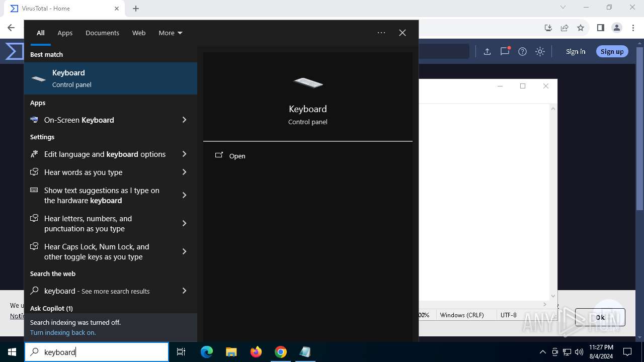Click the Chrome share page icon
644x362 pixels.
tap(565, 28)
